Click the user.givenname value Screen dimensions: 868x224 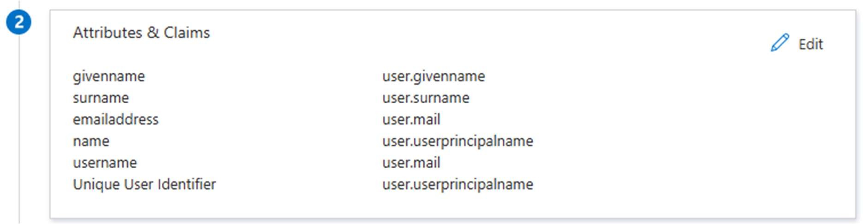tap(433, 76)
